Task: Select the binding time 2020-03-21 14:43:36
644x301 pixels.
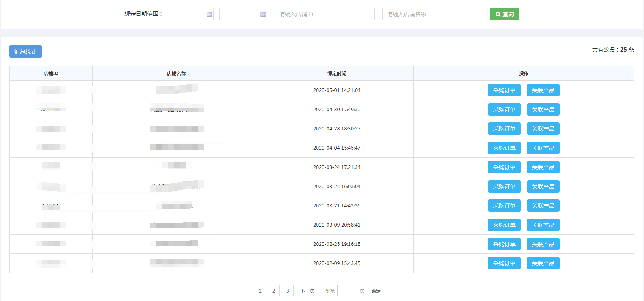Action: [x=337, y=206]
